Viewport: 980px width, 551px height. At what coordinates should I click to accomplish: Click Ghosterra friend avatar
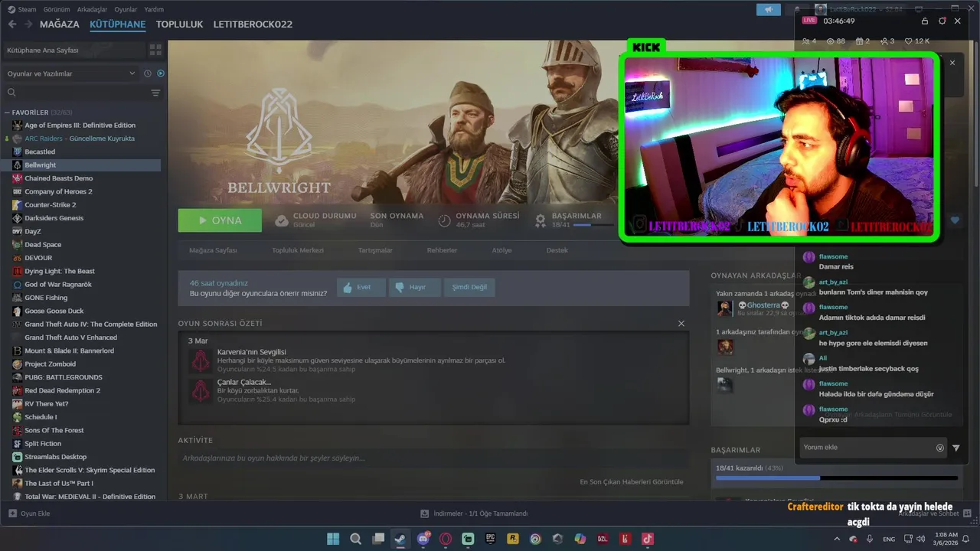725,308
